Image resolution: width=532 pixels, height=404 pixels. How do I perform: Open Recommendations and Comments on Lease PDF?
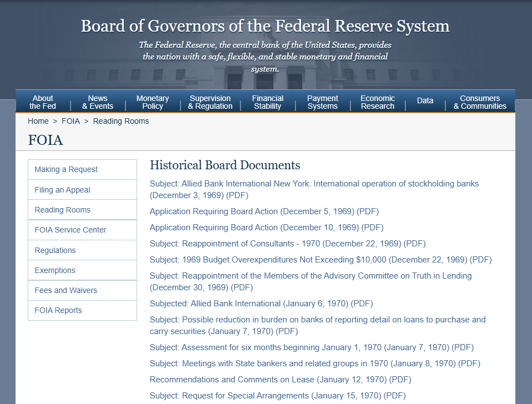pyautogui.click(x=280, y=380)
